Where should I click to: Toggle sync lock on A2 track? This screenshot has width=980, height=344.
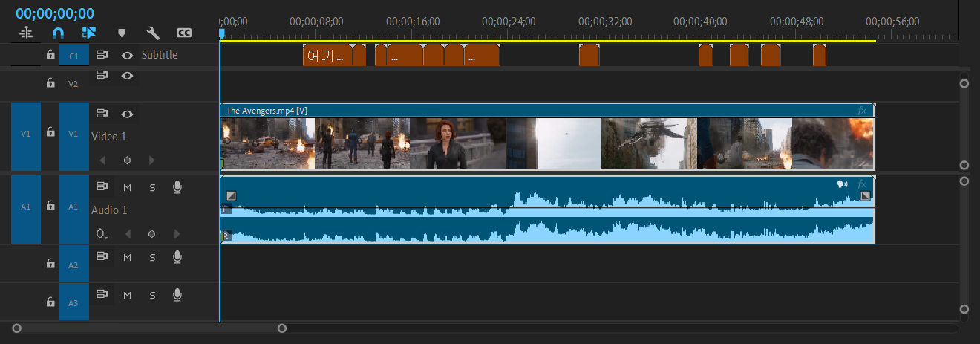click(102, 256)
